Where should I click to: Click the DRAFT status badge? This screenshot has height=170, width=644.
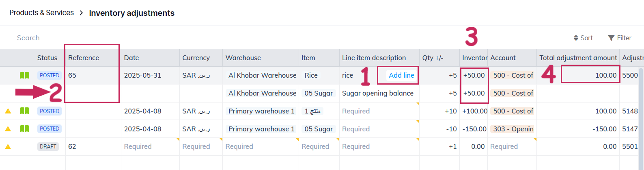point(48,146)
